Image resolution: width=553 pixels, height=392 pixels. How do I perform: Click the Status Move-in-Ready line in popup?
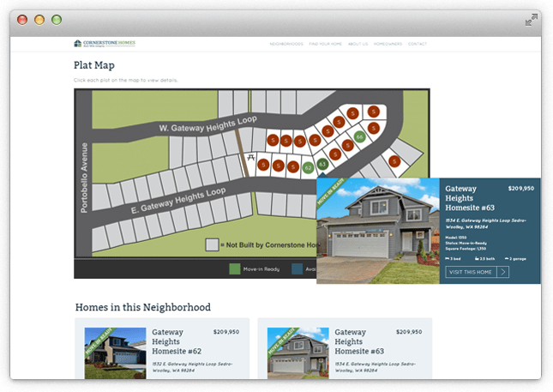[466, 243]
